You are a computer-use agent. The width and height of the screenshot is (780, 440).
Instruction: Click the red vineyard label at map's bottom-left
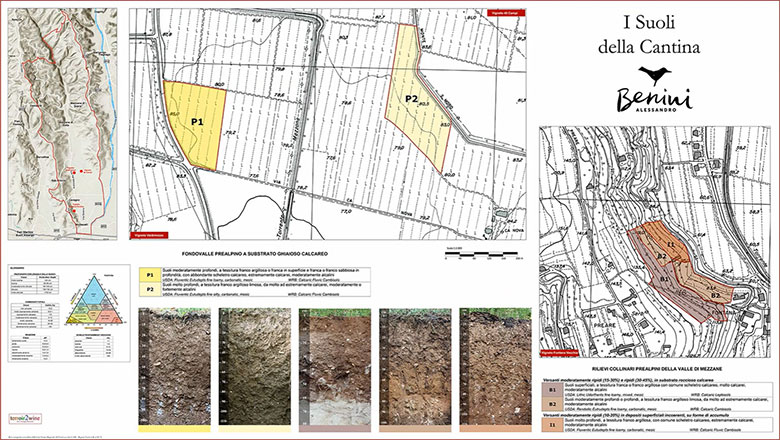click(149, 235)
